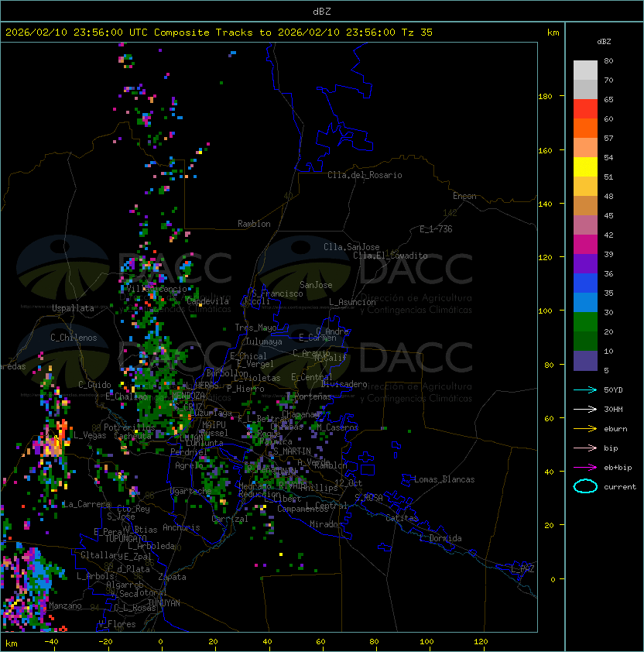Click the cyan 50YD track arrow in legend
Screen dimensions: 644x652
(x=585, y=390)
